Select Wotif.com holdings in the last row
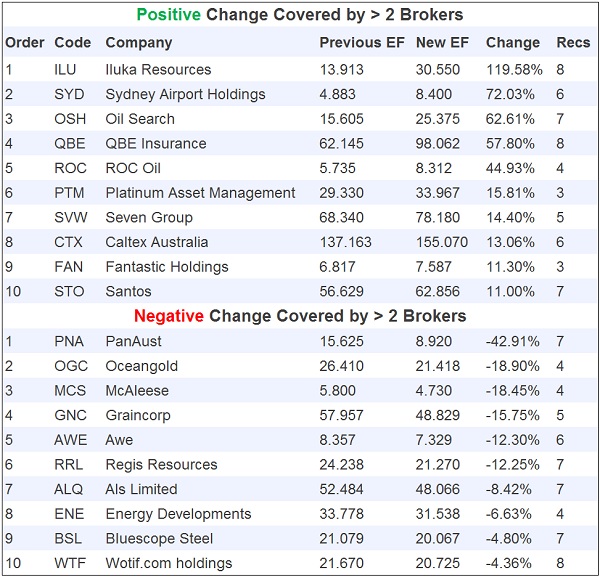600x578 pixels. [168, 563]
